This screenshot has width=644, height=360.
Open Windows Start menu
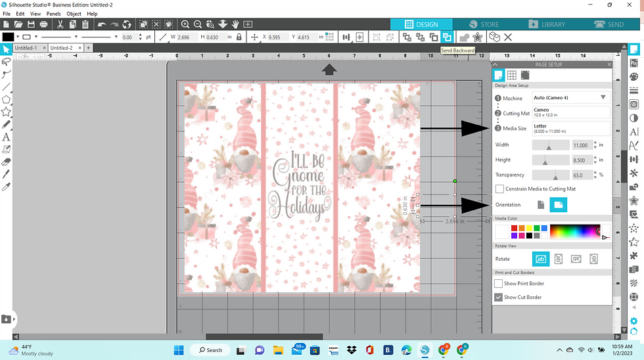click(179, 350)
